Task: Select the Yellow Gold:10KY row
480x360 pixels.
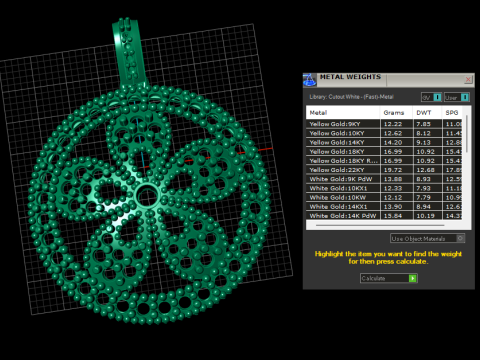Action: coord(384,133)
